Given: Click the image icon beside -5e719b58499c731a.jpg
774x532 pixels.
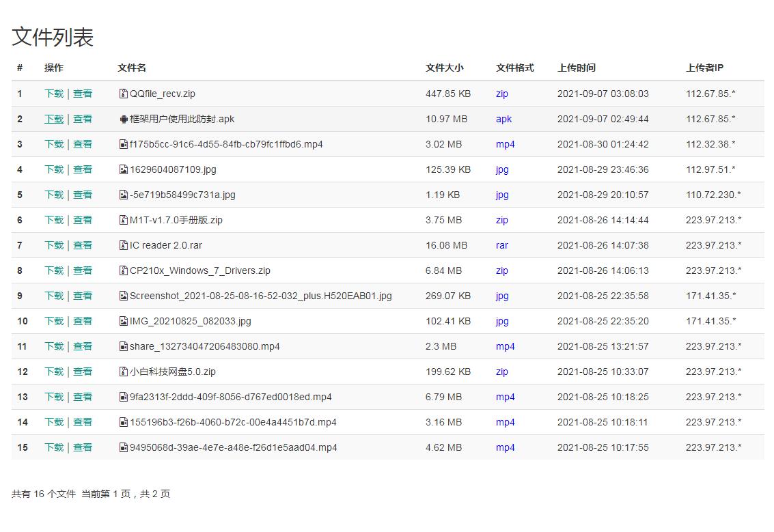Looking at the screenshot, I should [124, 195].
